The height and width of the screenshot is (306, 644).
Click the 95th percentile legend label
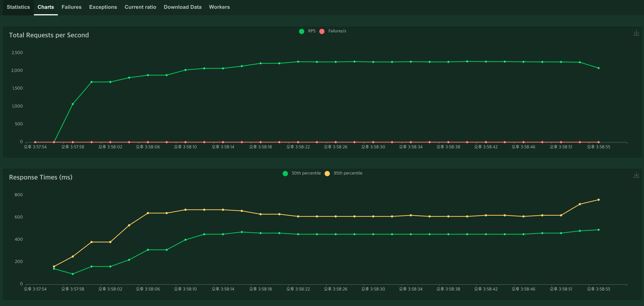tap(348, 173)
